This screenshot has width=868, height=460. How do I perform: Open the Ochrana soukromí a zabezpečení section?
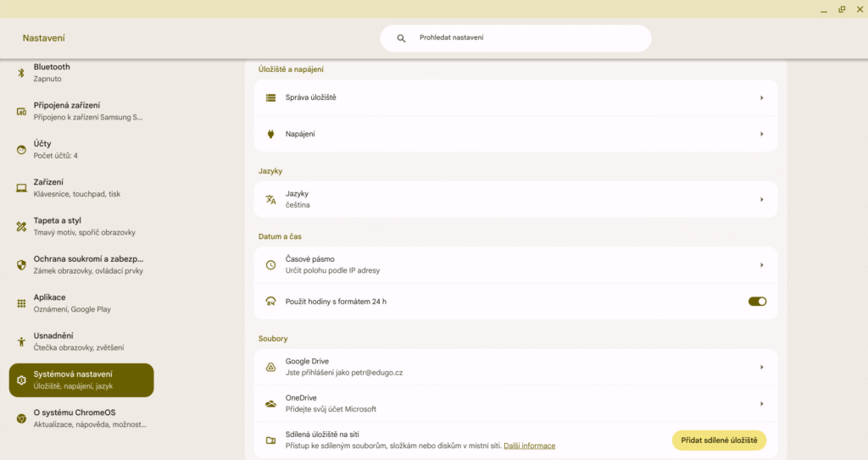pos(81,264)
